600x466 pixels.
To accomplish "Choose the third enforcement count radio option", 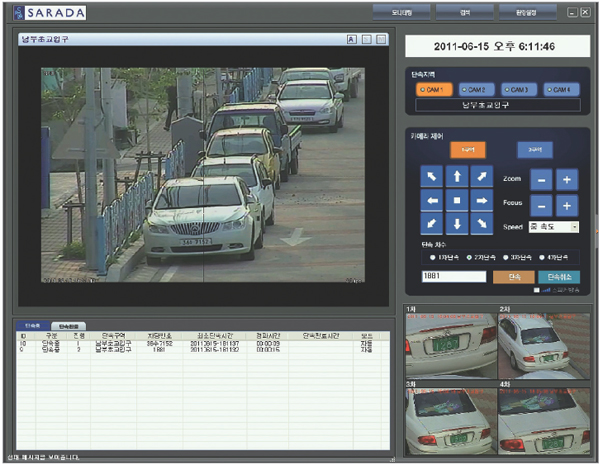I will pos(505,256).
